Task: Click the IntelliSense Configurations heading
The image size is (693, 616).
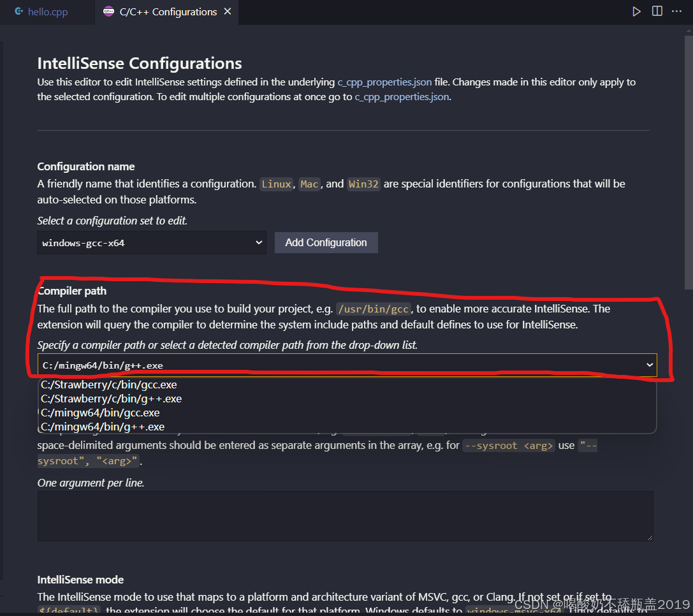Action: pyautogui.click(x=140, y=64)
